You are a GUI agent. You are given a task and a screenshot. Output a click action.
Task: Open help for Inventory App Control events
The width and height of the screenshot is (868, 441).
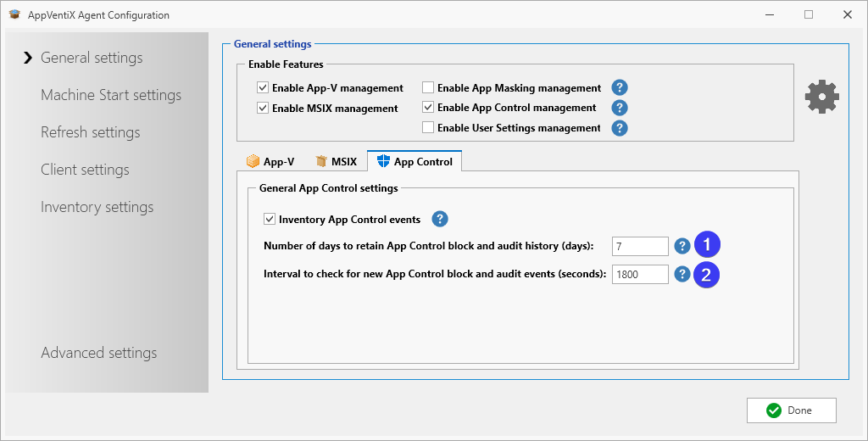440,220
